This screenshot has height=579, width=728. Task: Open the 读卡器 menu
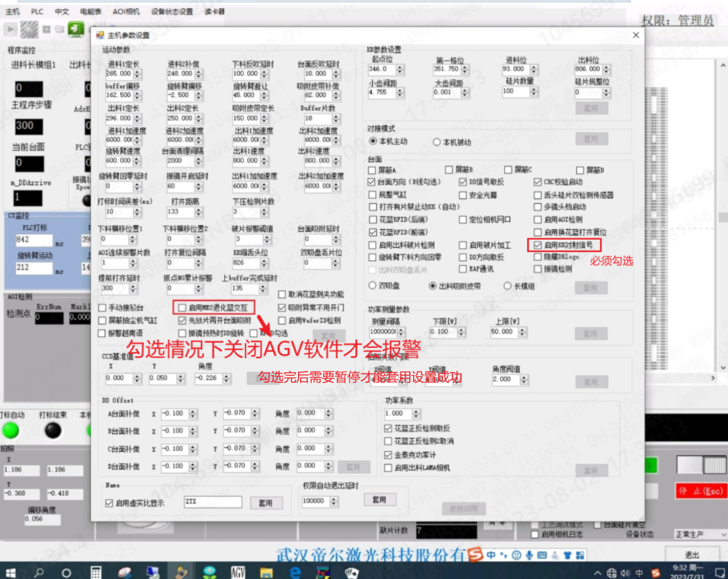tap(214, 11)
